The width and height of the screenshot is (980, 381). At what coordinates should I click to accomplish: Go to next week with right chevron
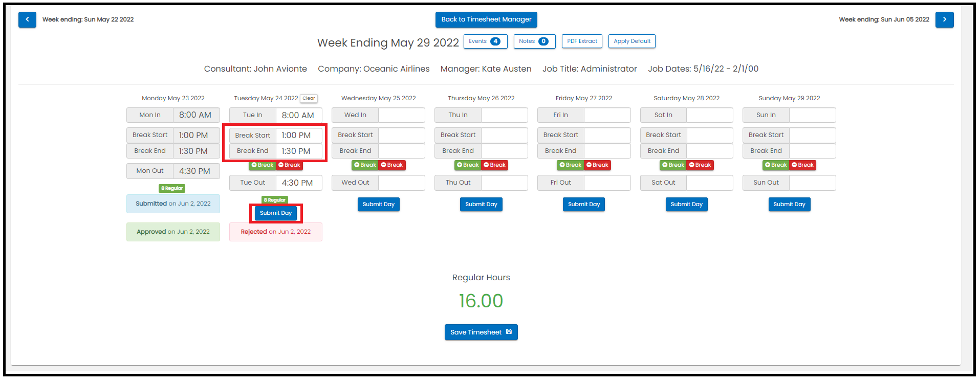pos(944,19)
